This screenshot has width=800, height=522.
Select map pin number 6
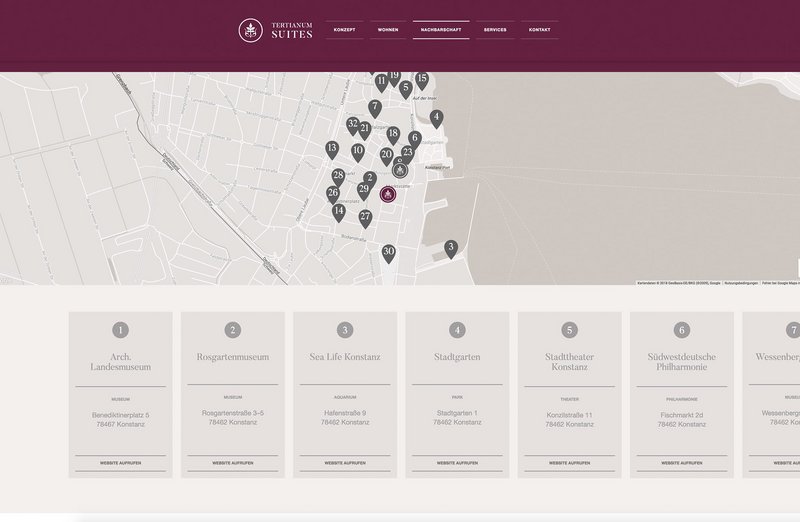pyautogui.click(x=415, y=140)
